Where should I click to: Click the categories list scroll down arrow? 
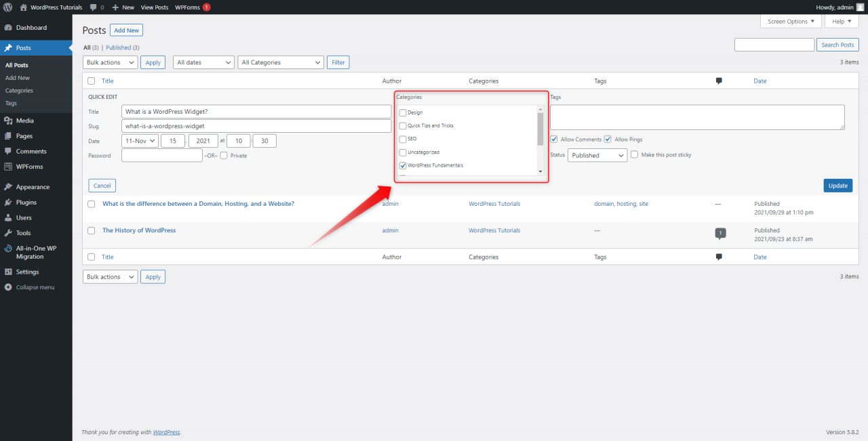(540, 171)
